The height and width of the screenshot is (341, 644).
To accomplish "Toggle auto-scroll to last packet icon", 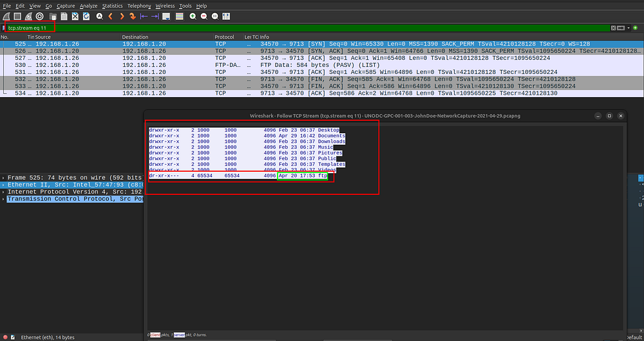I will 167,15.
